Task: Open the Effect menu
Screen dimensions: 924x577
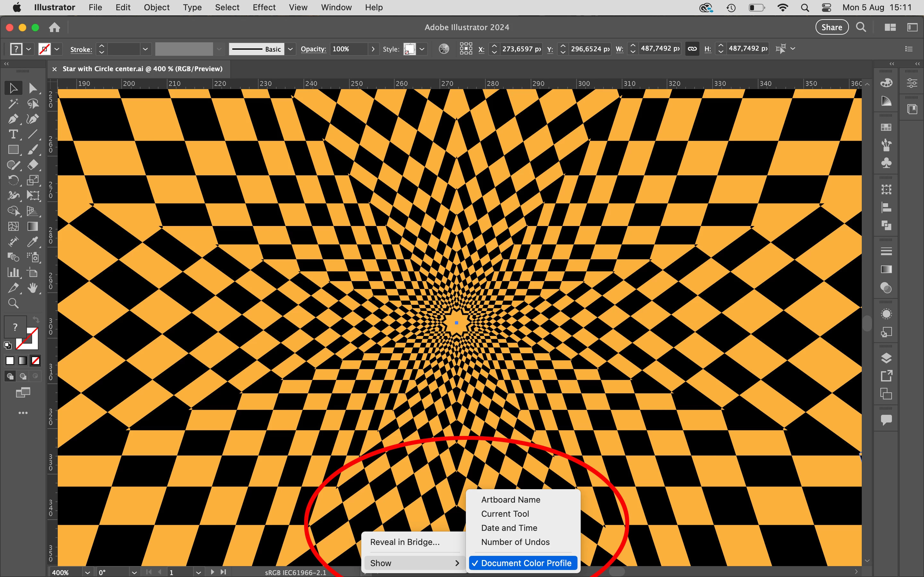Action: [264, 7]
